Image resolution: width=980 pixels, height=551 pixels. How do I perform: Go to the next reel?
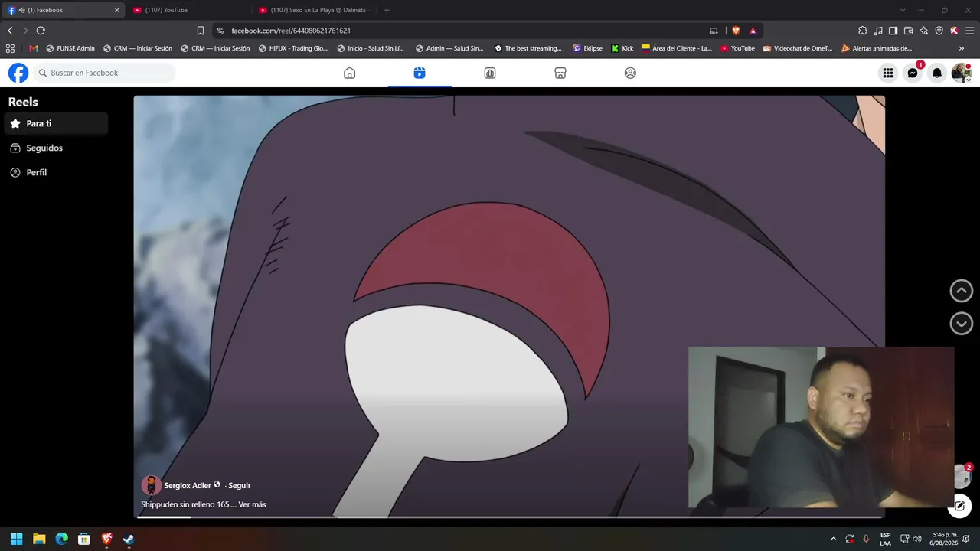click(x=961, y=323)
